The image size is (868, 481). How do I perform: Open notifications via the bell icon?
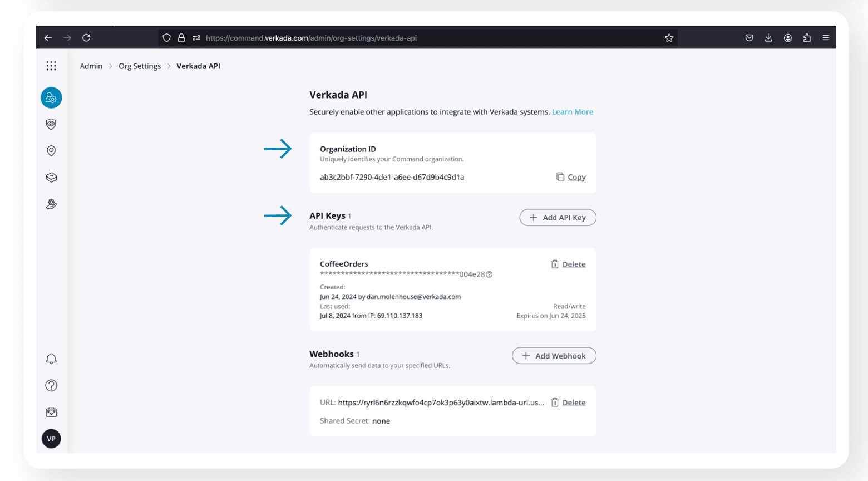coord(51,359)
